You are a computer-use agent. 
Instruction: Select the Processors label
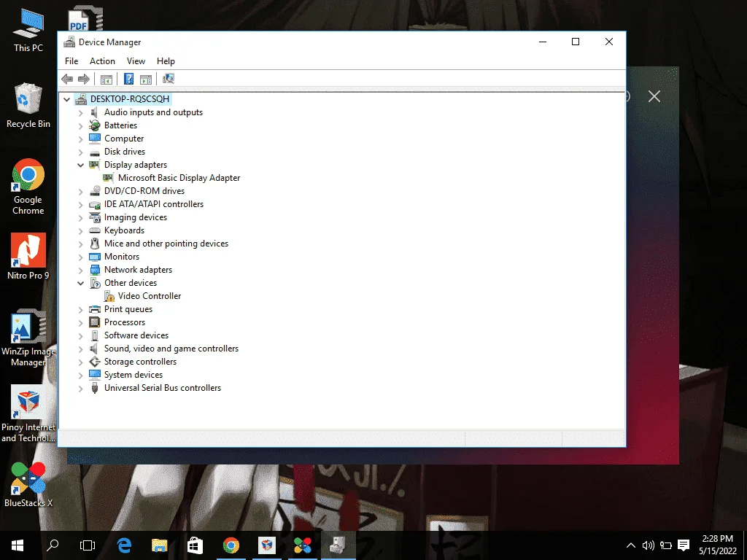[x=125, y=322]
